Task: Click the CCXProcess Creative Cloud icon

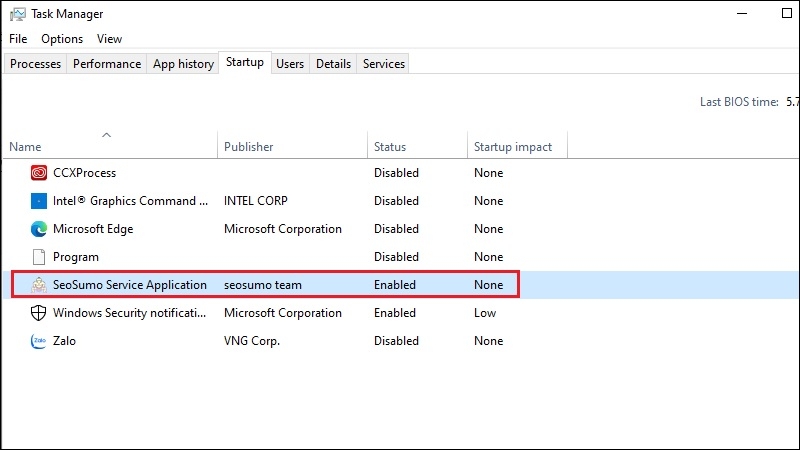Action: click(x=39, y=173)
